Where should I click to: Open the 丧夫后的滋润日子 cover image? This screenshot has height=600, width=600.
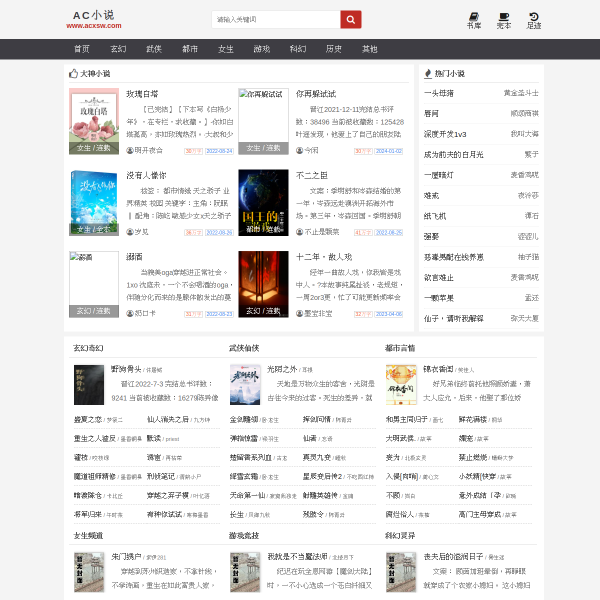point(401,572)
